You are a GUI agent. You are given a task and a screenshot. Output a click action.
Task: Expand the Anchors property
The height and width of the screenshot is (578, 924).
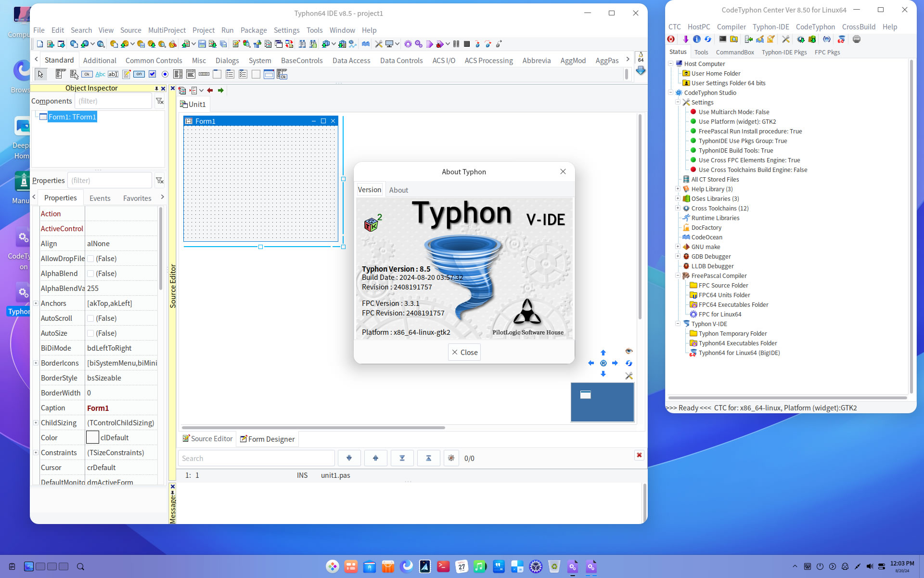click(x=36, y=303)
